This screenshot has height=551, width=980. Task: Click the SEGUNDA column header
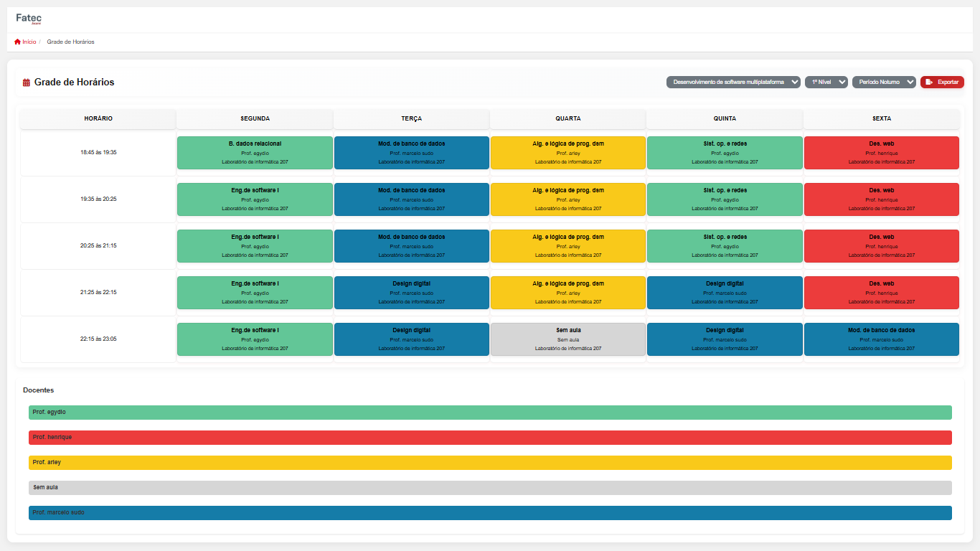(x=255, y=118)
